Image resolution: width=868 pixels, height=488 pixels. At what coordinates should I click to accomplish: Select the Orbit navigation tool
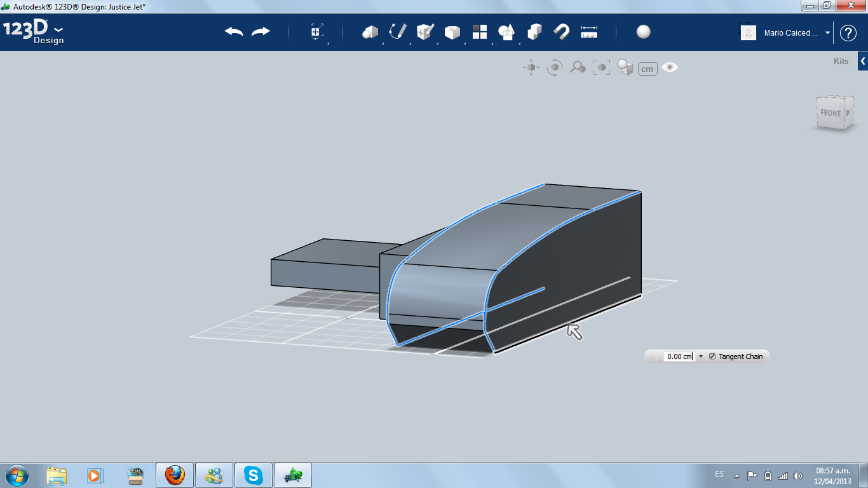pyautogui.click(x=555, y=67)
